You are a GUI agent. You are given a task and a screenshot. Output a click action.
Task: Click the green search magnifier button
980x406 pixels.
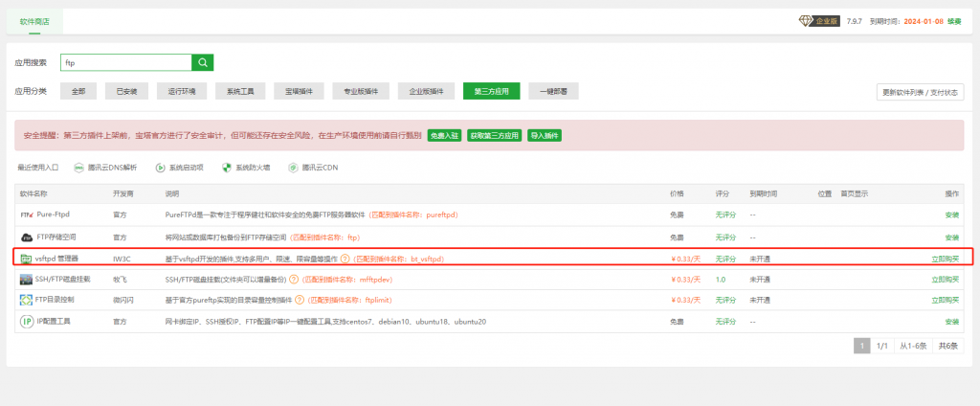[203, 62]
